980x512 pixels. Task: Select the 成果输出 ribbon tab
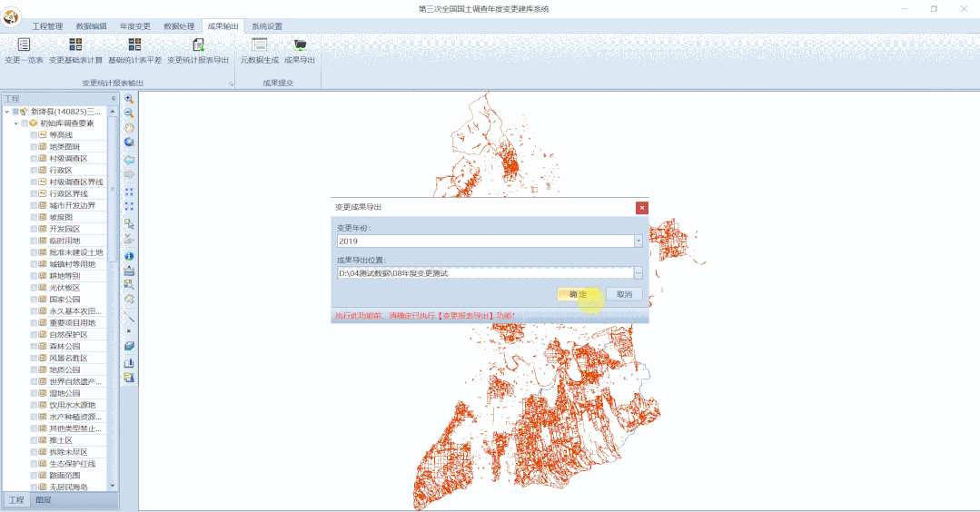(223, 26)
